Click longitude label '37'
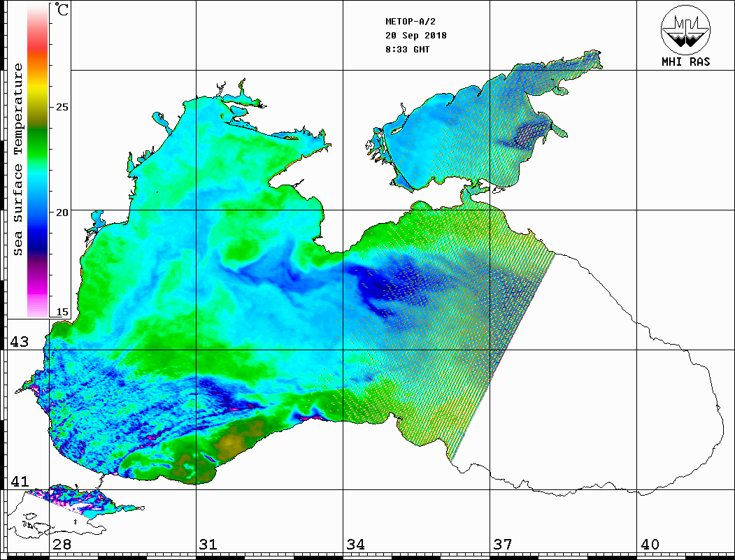Screen dimensions: 735x560 503,545
